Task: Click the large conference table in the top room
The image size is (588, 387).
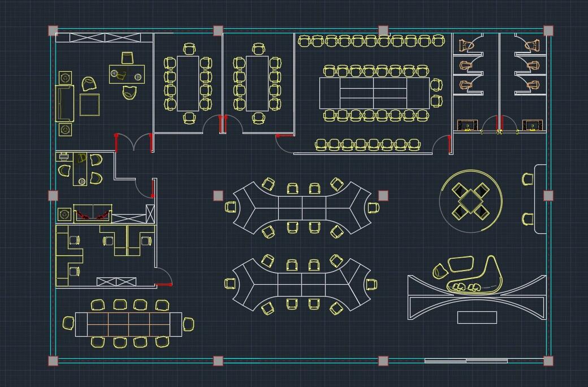Action: point(374,93)
